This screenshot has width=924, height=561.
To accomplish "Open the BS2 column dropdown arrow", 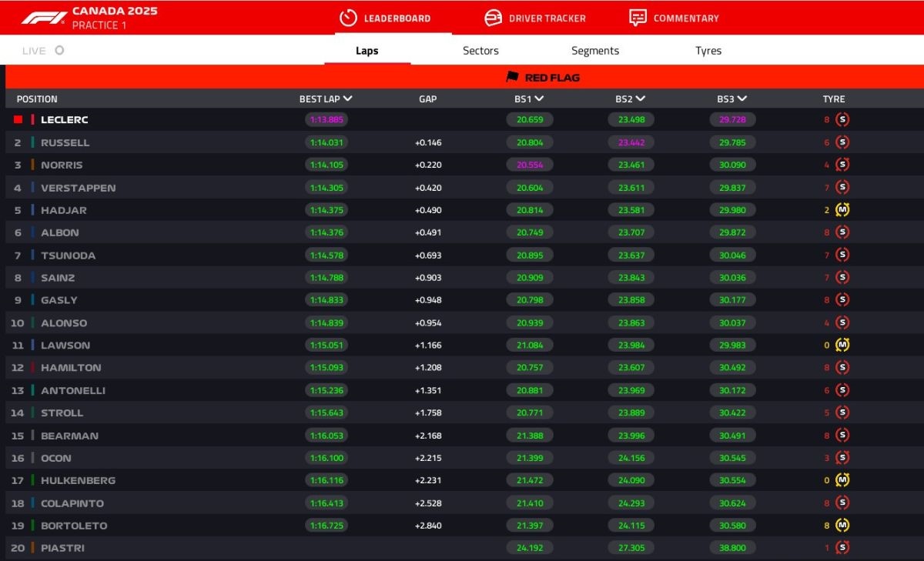I will (641, 99).
